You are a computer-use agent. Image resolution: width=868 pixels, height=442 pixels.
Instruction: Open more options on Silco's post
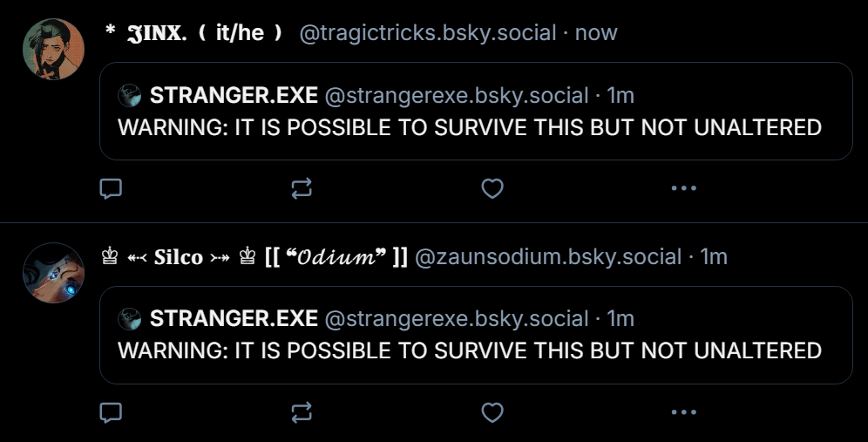coord(683,411)
